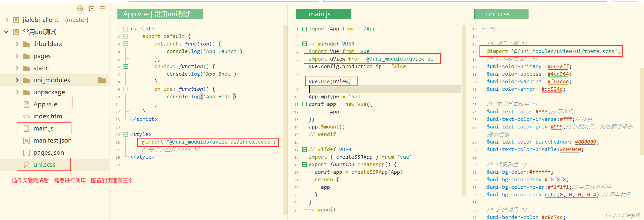Switch to the App.vue | 常用uni测试 tab
644x220 pixels.
[160, 14]
